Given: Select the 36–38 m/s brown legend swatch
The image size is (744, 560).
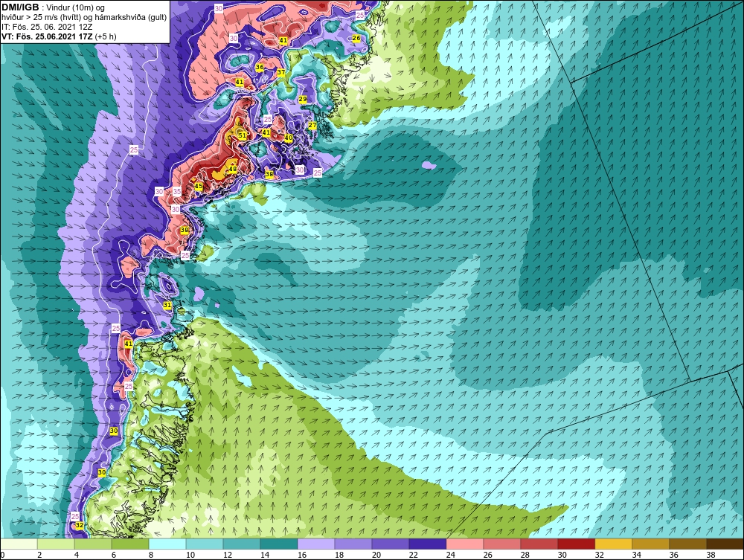Looking at the screenshot, I should tap(688, 544).
